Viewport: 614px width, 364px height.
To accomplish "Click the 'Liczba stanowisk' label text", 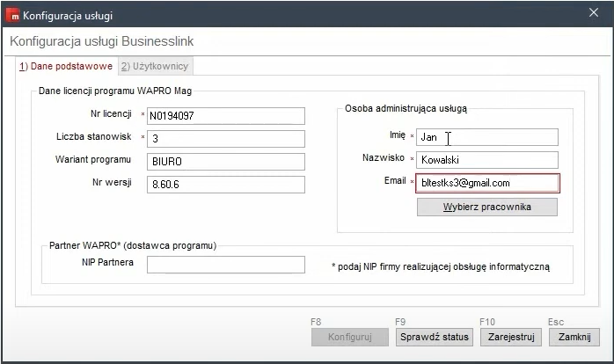I will [93, 136].
